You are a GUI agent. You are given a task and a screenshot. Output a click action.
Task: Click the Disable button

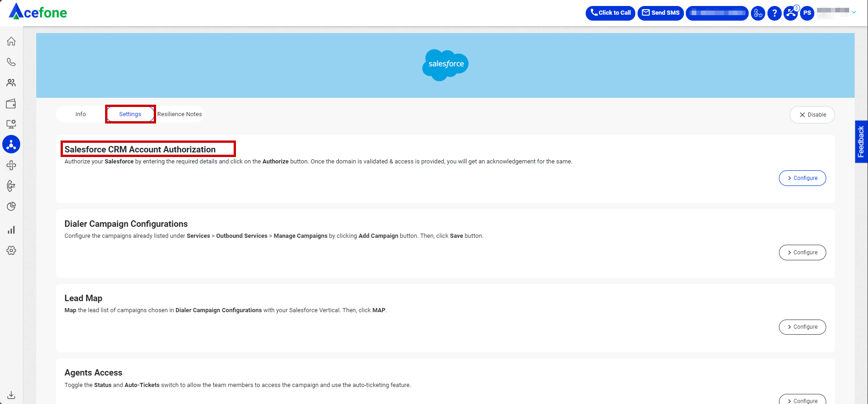(812, 115)
